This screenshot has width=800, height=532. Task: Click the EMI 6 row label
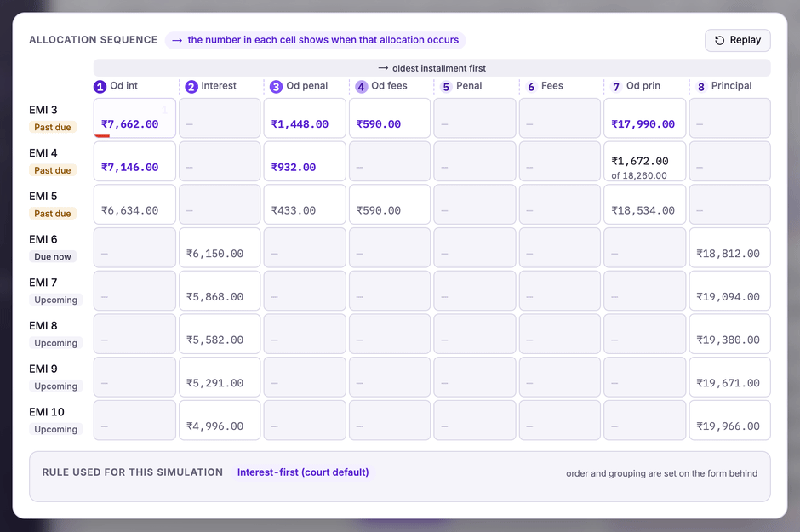pyautogui.click(x=43, y=239)
